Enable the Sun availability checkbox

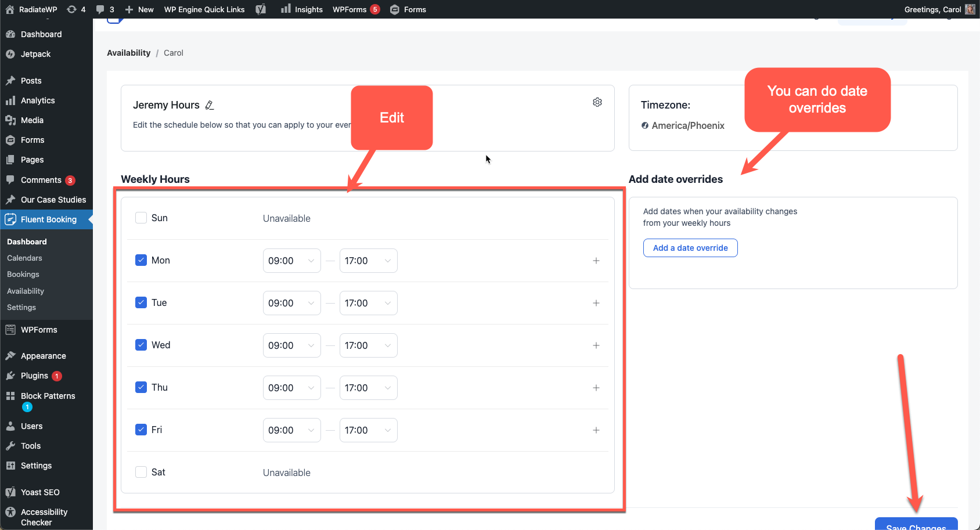click(141, 218)
